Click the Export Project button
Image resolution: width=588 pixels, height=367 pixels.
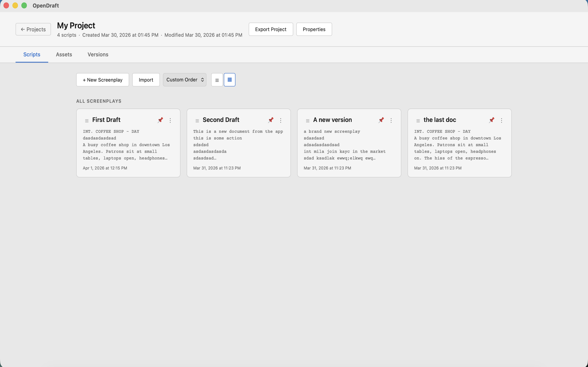271,29
